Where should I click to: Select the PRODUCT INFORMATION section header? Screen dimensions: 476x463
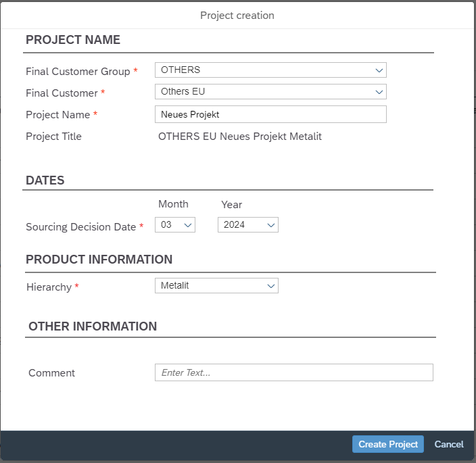pos(99,260)
